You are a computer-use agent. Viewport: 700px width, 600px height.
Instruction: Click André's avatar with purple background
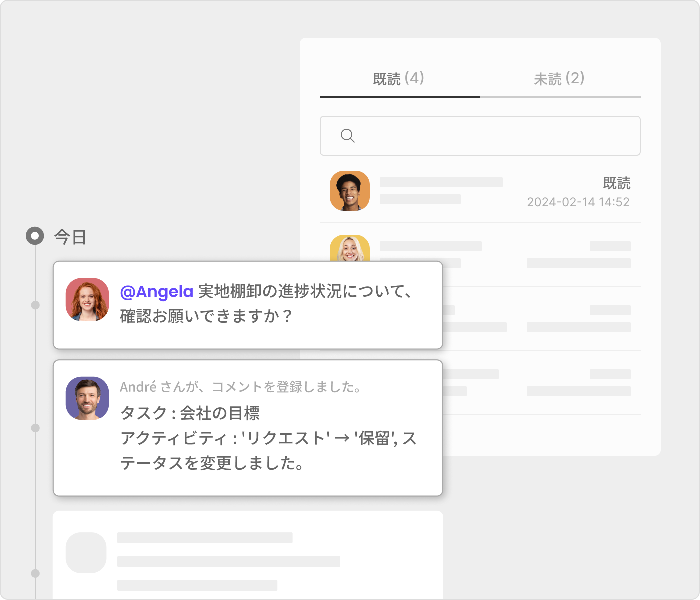click(x=87, y=398)
